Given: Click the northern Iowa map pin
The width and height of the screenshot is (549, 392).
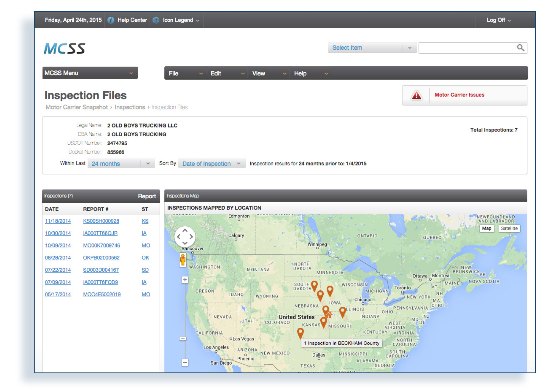Looking at the screenshot, I should point(330,291).
